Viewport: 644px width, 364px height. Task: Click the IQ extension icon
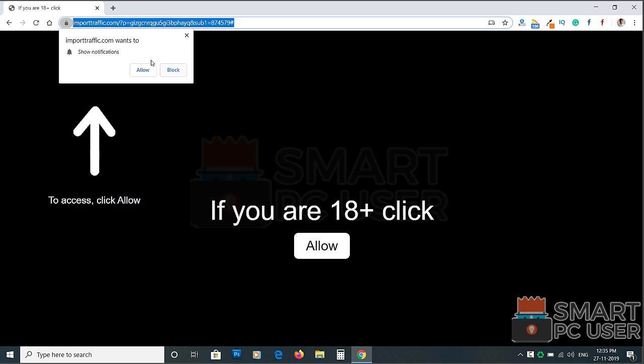point(562,23)
